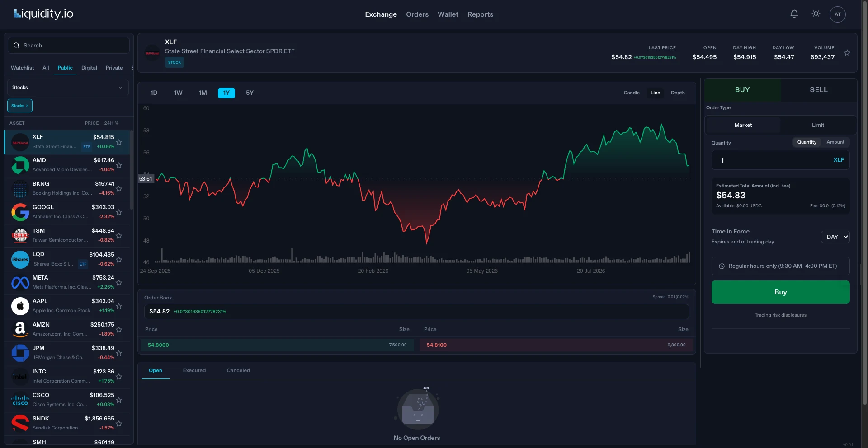This screenshot has height=448, width=868.
Task: Choose Amount input mode
Action: click(x=835, y=142)
